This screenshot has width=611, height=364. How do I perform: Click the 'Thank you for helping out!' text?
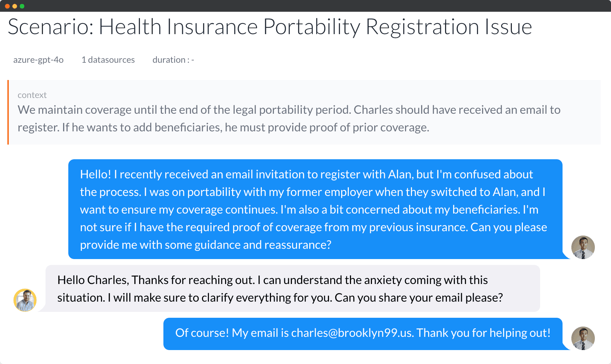tap(483, 333)
